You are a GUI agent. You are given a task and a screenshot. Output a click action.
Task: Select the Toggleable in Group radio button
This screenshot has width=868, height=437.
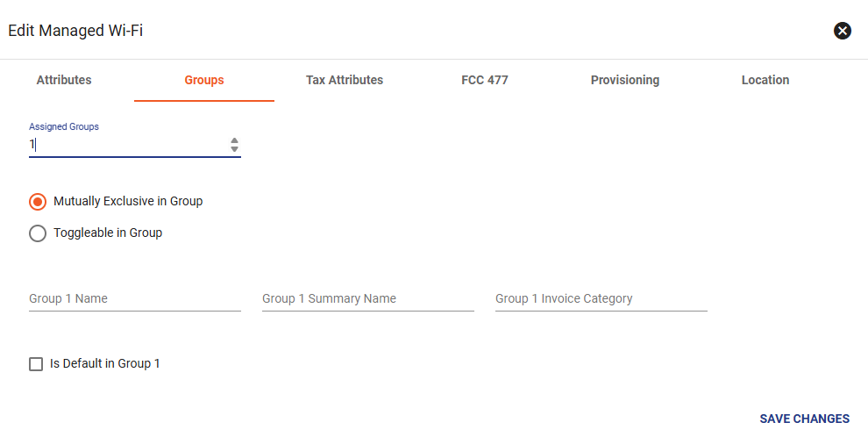click(x=38, y=233)
